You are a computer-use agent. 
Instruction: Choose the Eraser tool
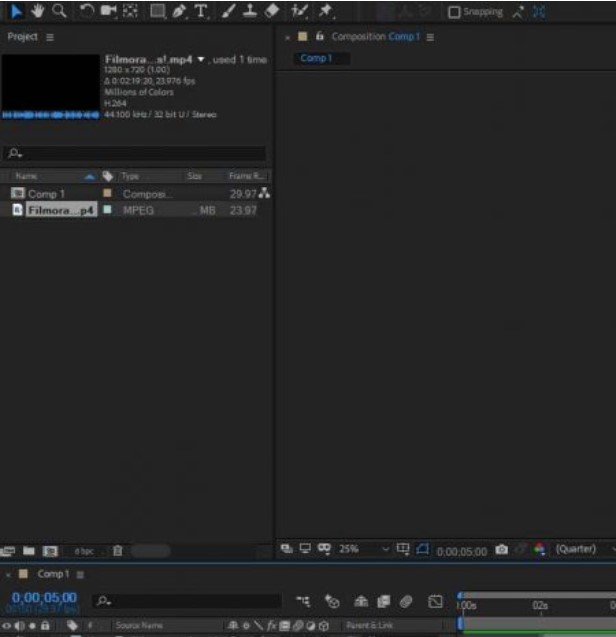point(271,11)
